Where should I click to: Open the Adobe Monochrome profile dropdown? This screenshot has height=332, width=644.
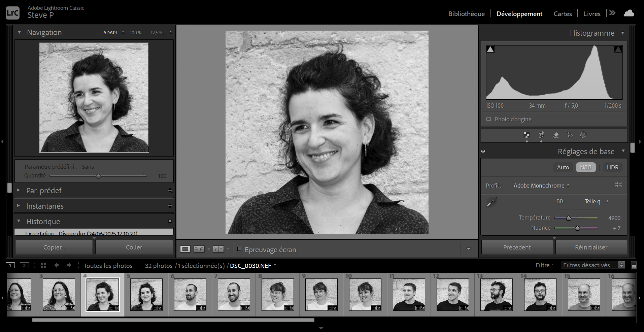[x=541, y=186]
